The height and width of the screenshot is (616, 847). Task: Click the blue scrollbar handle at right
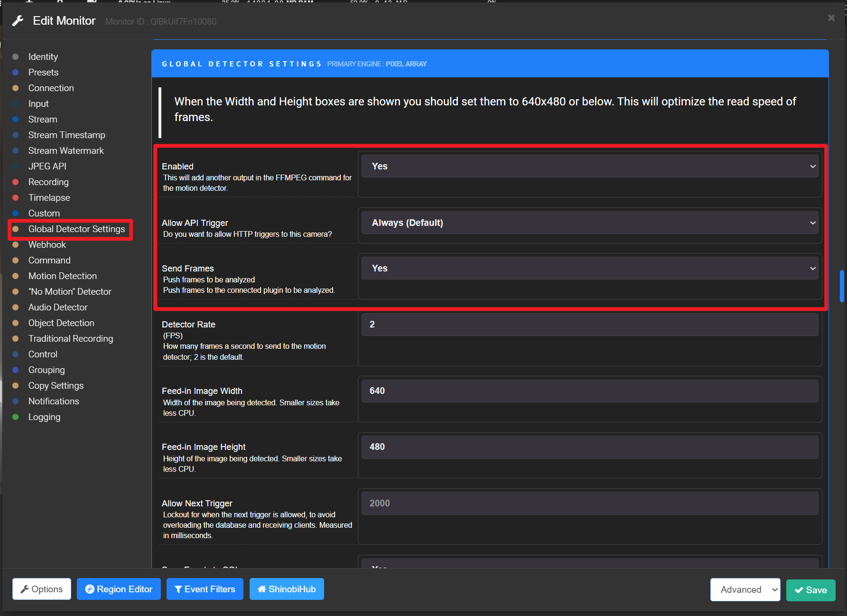pos(842,286)
